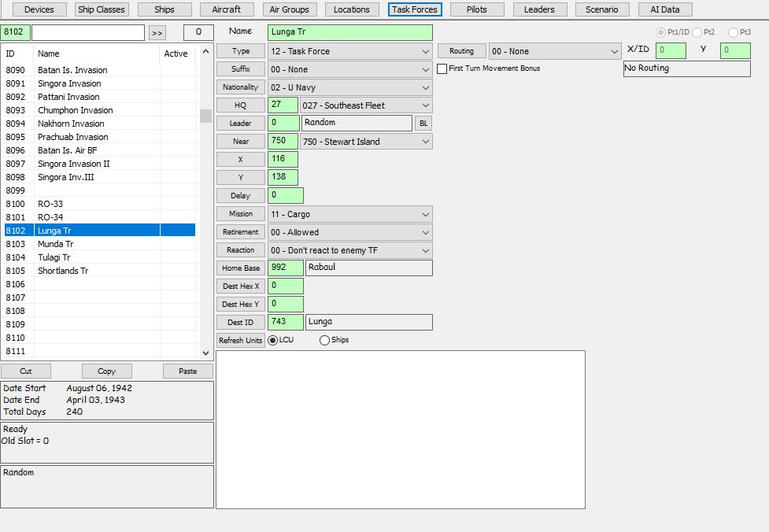769x532 pixels.
Task: Select row 8090 Batan Is. Invasion
Action: point(99,70)
